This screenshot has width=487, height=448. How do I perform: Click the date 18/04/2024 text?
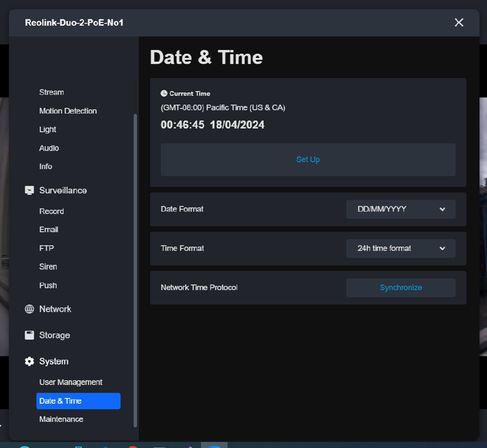click(x=237, y=125)
